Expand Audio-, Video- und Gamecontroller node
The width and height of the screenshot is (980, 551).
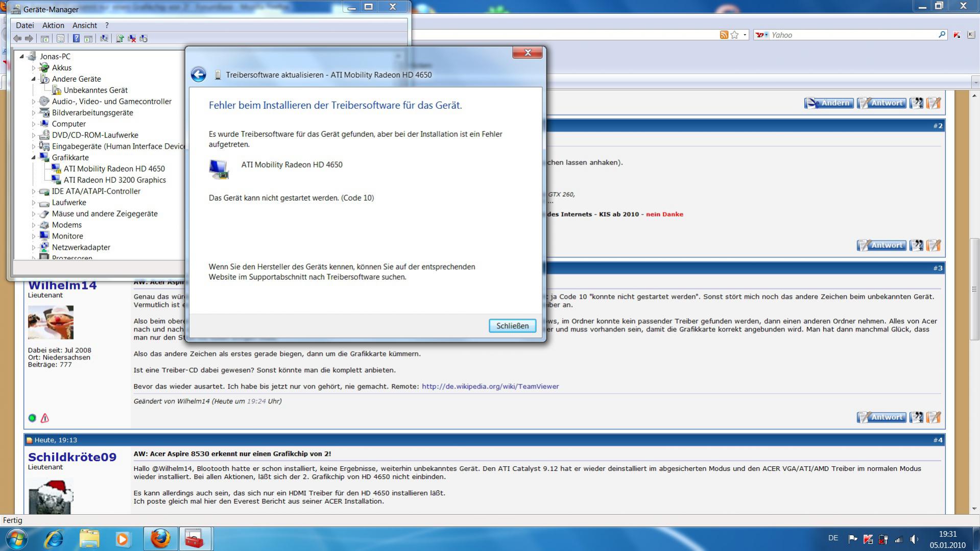(x=34, y=102)
